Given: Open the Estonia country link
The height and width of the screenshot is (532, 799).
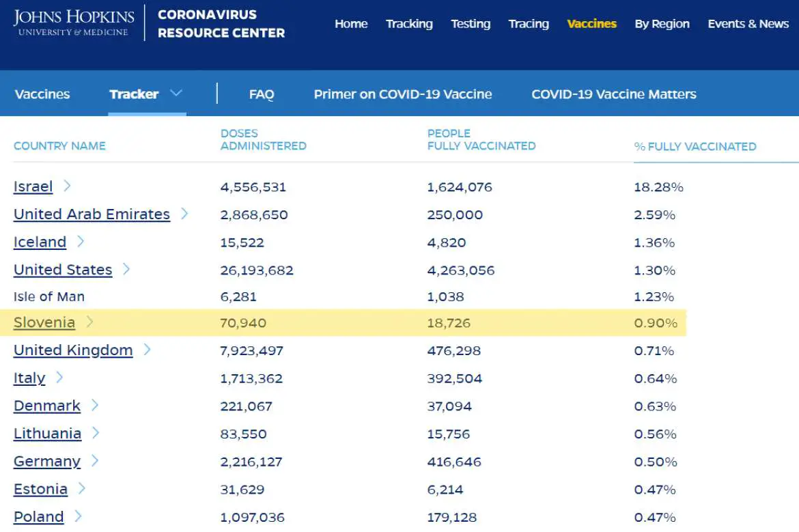Looking at the screenshot, I should point(41,489).
